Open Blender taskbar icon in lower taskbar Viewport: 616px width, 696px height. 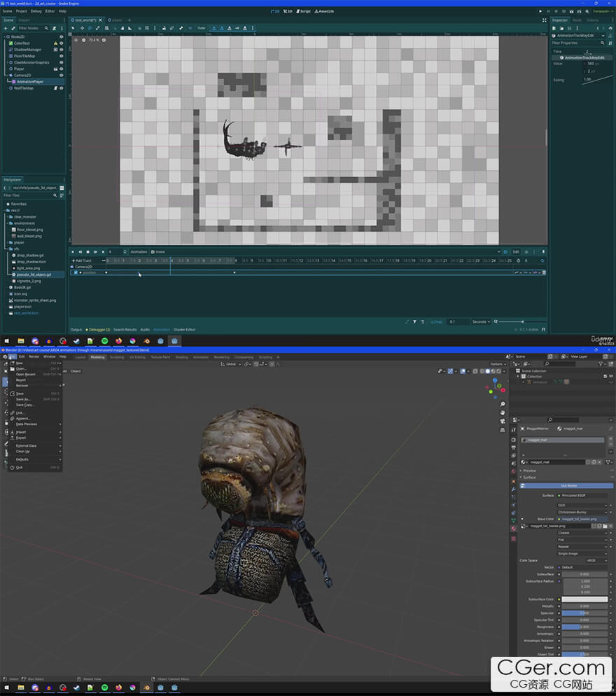[x=146, y=688]
